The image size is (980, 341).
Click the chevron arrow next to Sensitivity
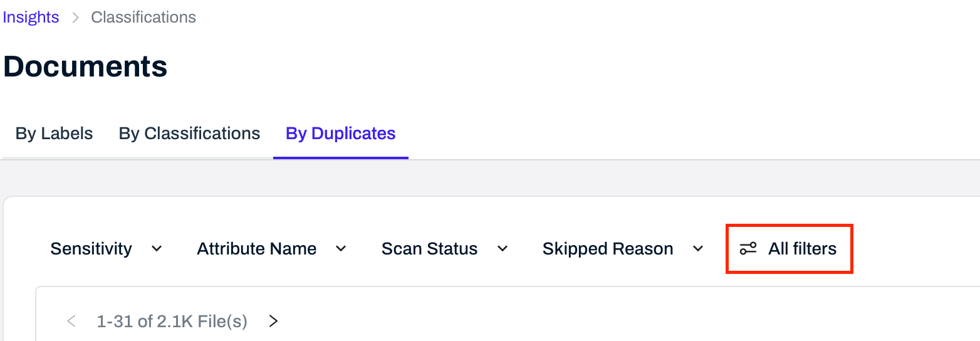157,249
